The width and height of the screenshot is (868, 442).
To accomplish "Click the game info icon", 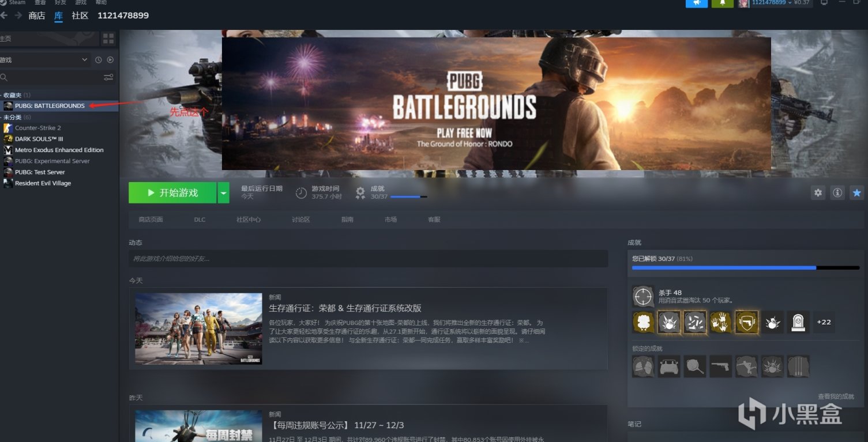I will click(x=837, y=193).
